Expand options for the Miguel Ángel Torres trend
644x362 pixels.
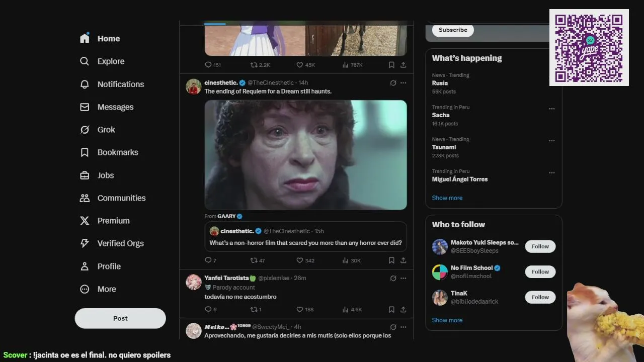click(552, 172)
